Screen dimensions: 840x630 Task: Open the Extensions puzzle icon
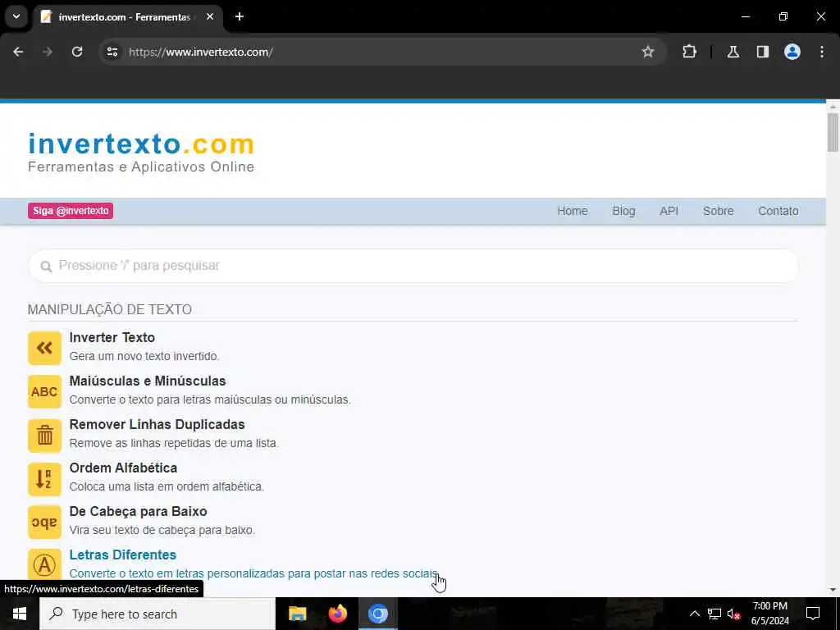pyautogui.click(x=689, y=52)
